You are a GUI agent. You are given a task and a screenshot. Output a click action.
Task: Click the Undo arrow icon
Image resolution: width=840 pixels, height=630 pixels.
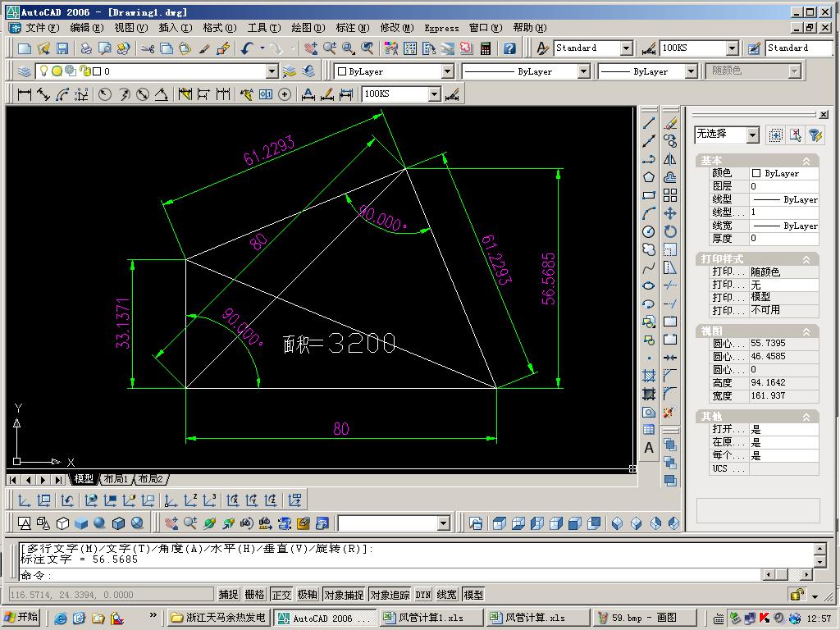(246, 48)
